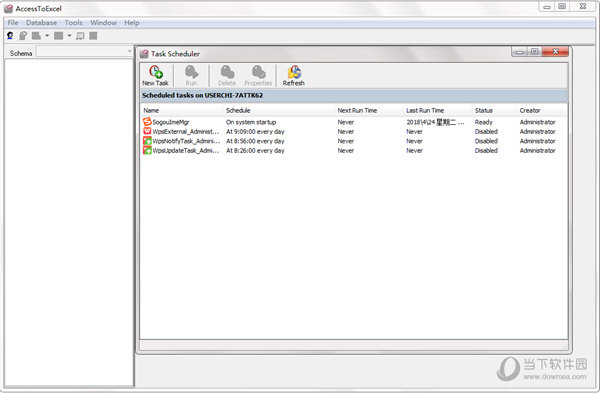600x393 pixels.
Task: Click the 'Scheduled tasks on USERCHI-7ATTK62' header
Action: (x=202, y=95)
